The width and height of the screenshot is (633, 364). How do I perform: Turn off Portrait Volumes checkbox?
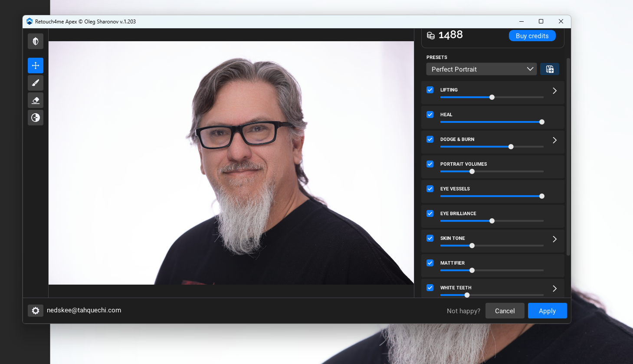[430, 164]
